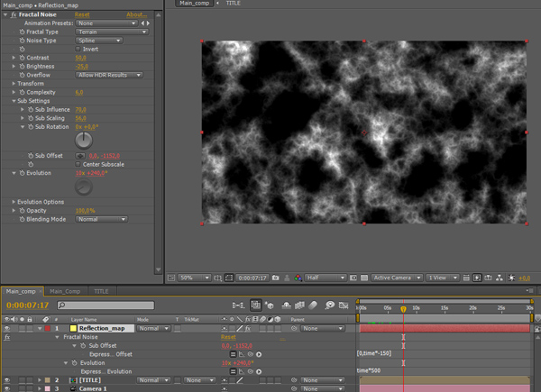Open the show channel RGB icon in viewer
Screen dimensions: 541x392
[298, 278]
